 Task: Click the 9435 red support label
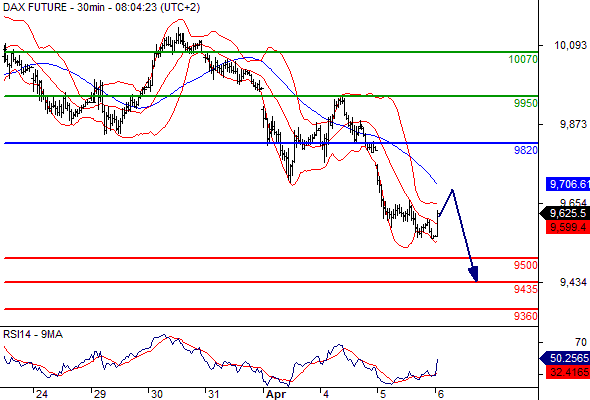(x=526, y=289)
